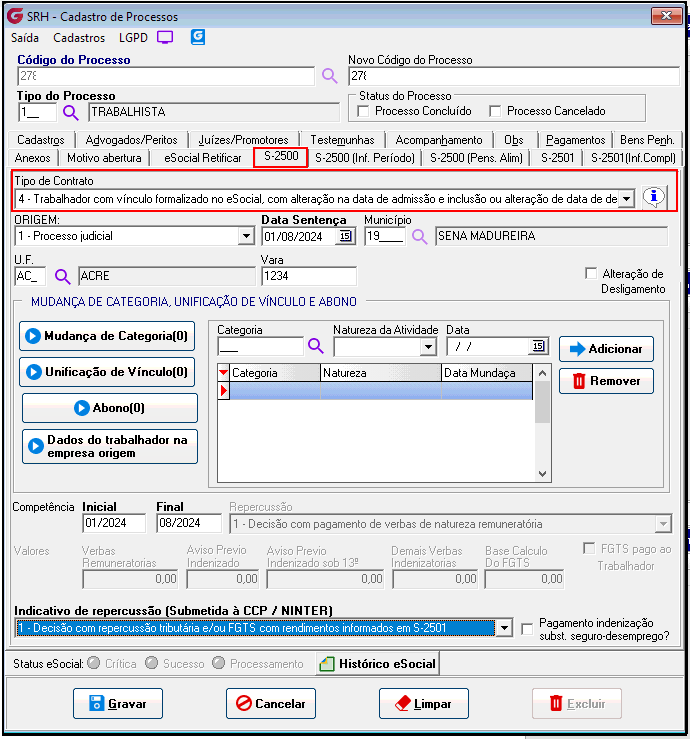Open LGPD menu
The height and width of the screenshot is (739, 690).
[x=133, y=38]
